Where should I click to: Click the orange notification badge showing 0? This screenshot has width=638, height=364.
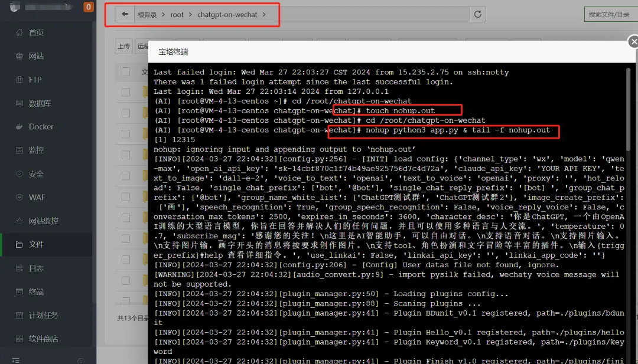click(x=88, y=6)
